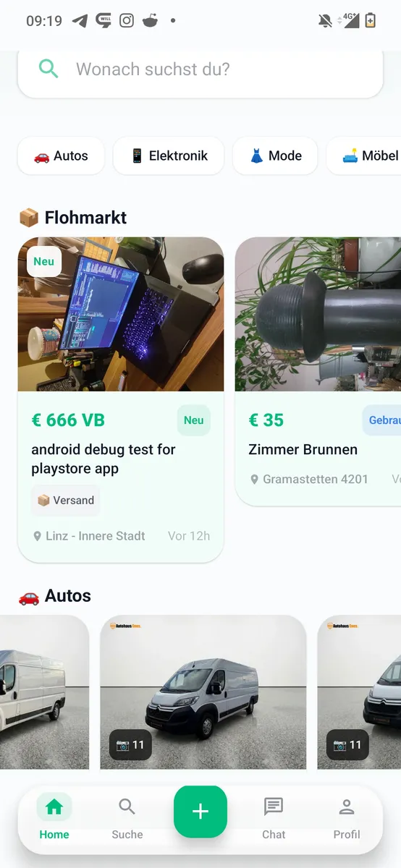401x868 pixels.
Task: Tap the camera photo-count badge on middle van
Action: tap(130, 744)
